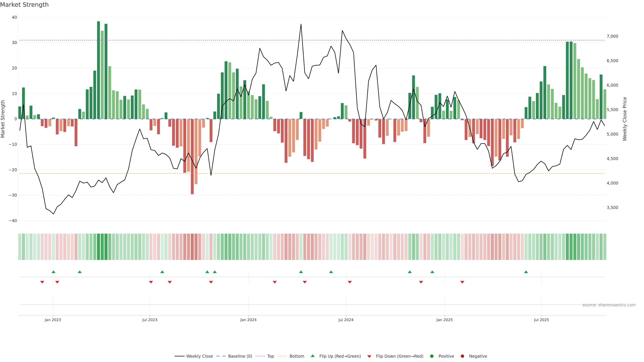Click the 7,000 price axis tick label
This screenshot has height=362, width=644.
[x=612, y=37]
